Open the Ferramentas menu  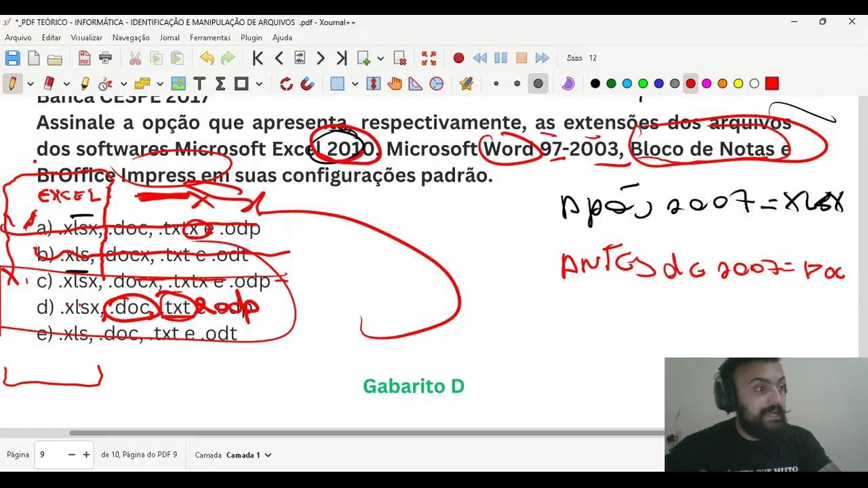[x=210, y=38]
